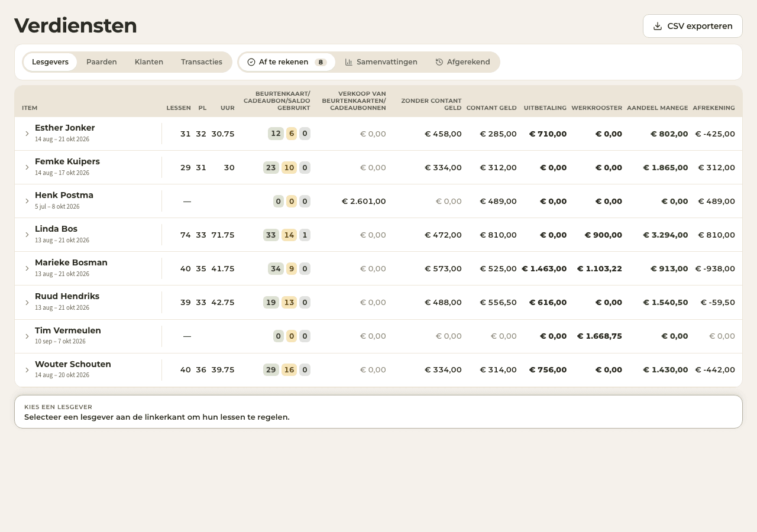Viewport: 757px width, 532px height.
Task: Click the Marieke Bosman name
Action: click(71, 262)
